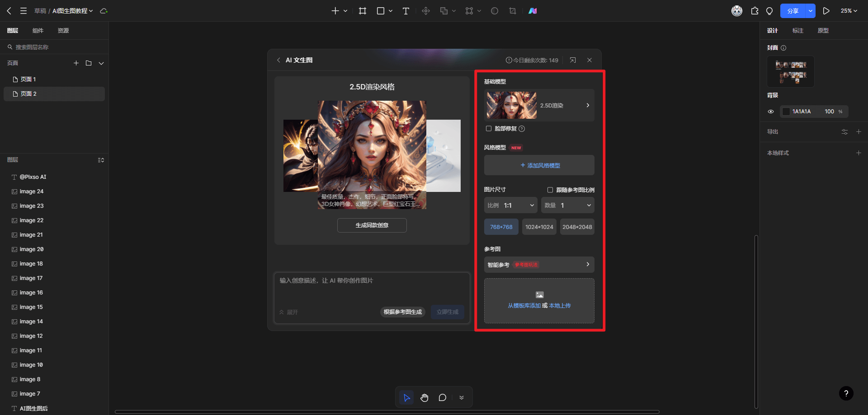The width and height of the screenshot is (868, 415).
Task: Switch to the 组件 tab
Action: click(x=38, y=31)
